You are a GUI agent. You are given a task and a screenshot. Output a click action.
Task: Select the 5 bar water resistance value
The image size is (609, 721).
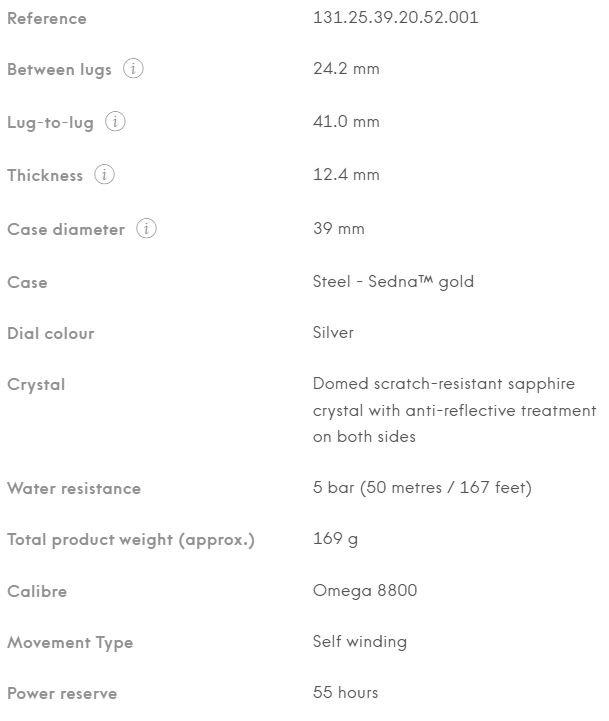click(421, 488)
